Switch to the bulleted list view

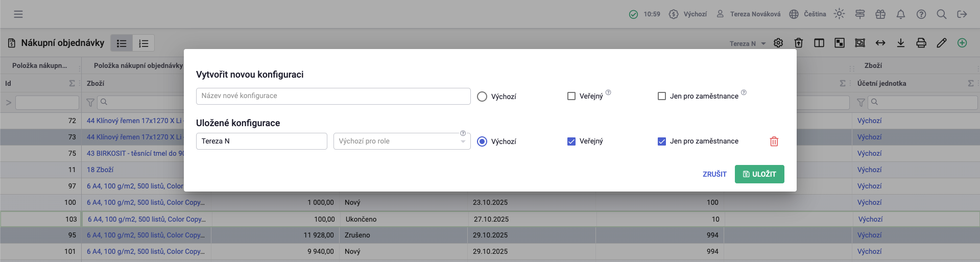[122, 43]
